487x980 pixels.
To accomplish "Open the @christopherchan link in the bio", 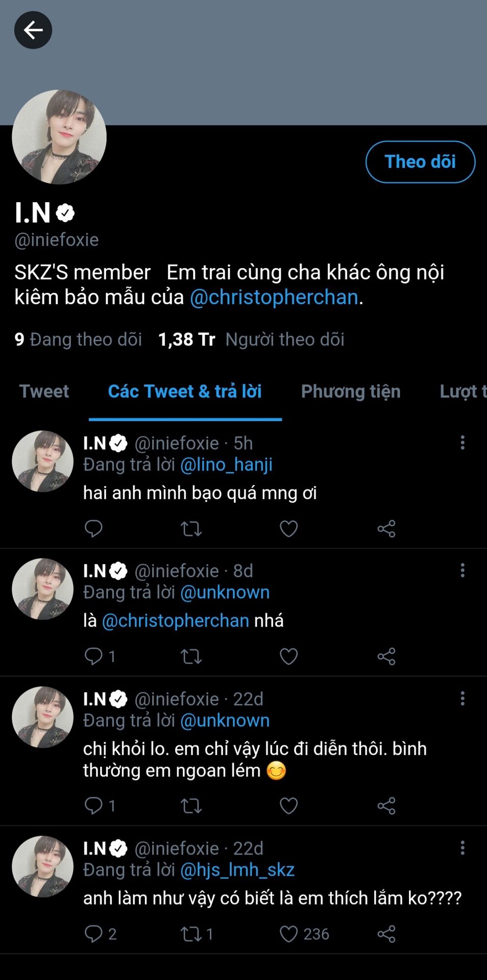I will point(274,297).
